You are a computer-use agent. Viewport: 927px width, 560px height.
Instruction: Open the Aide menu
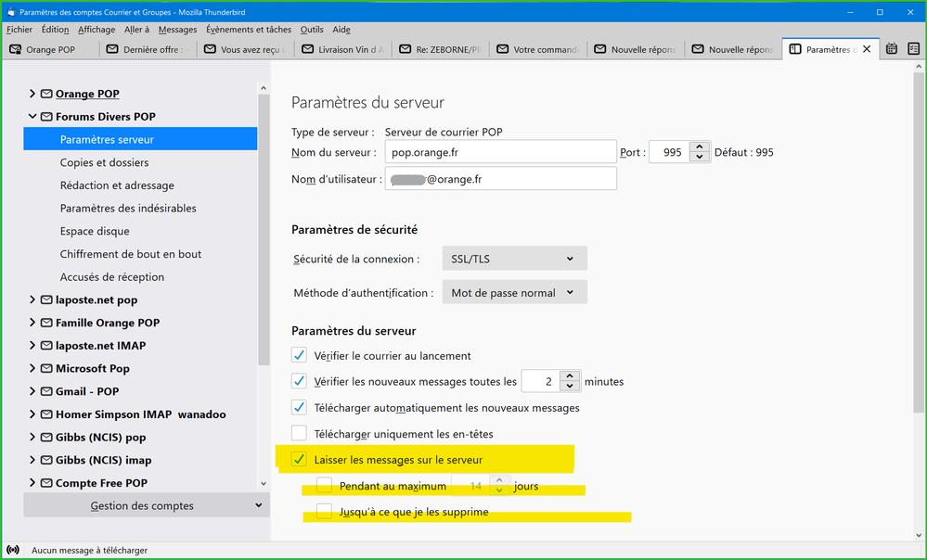point(341,30)
